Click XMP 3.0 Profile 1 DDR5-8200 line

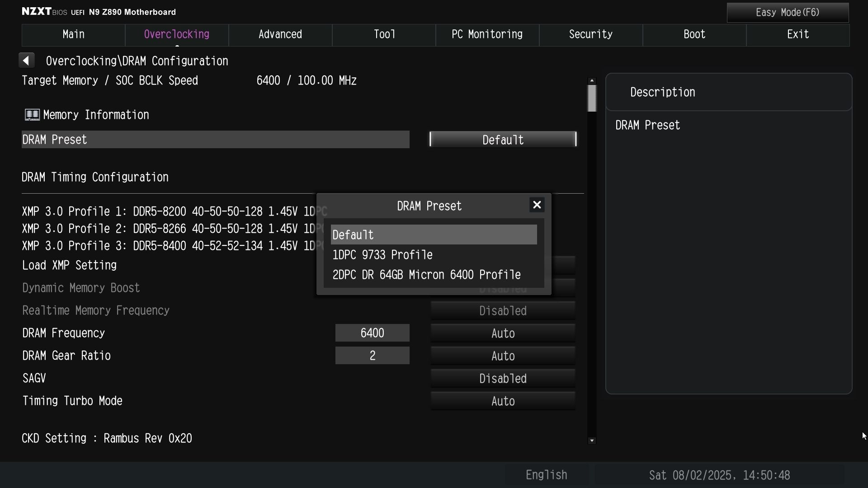click(174, 211)
